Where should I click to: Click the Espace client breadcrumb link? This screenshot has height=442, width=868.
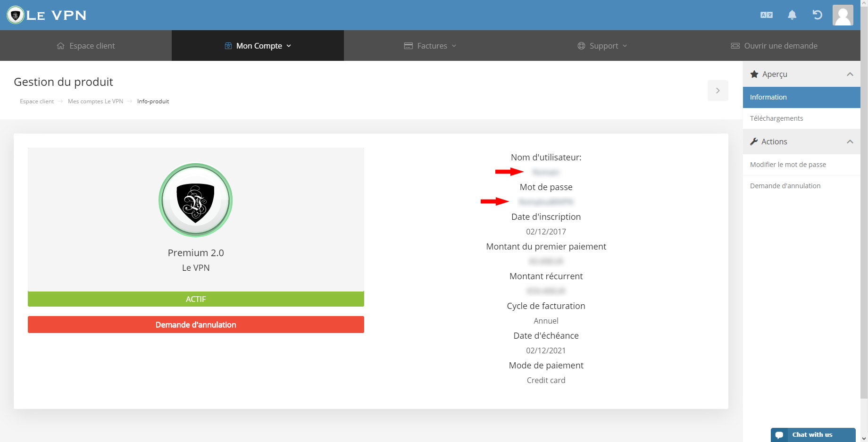click(x=37, y=101)
